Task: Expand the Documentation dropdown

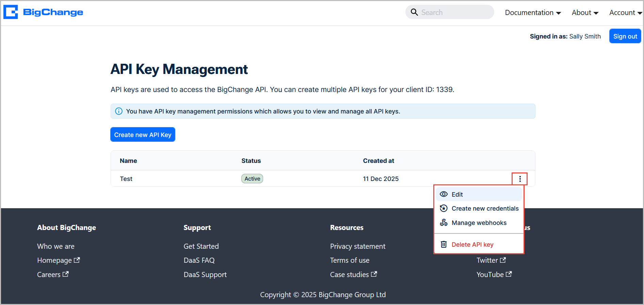Action: pyautogui.click(x=533, y=13)
